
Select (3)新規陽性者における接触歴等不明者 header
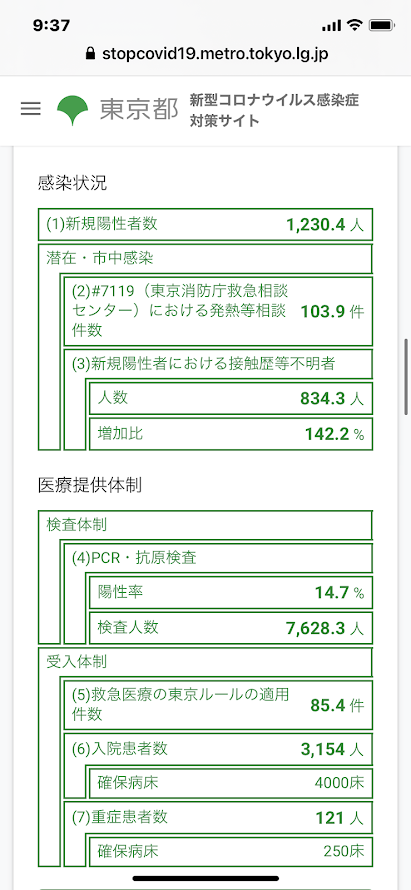[x=218, y=364]
